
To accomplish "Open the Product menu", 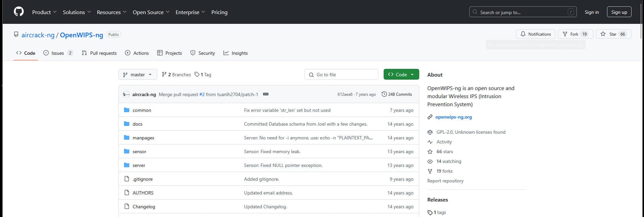I will coord(44,12).
